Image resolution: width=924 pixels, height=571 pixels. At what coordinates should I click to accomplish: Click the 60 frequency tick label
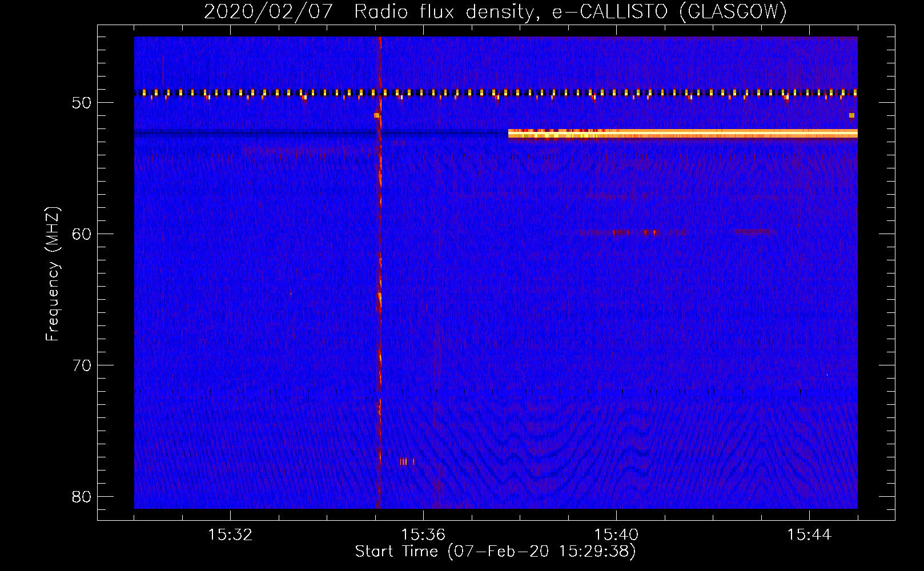(82, 234)
